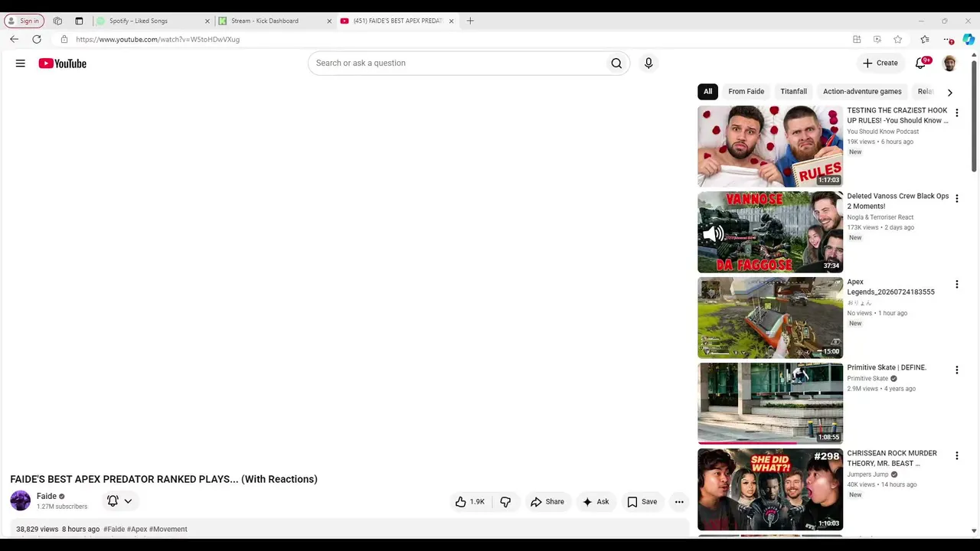The image size is (980, 551).
Task: Open the #Apex hashtag link
Action: 137,530
